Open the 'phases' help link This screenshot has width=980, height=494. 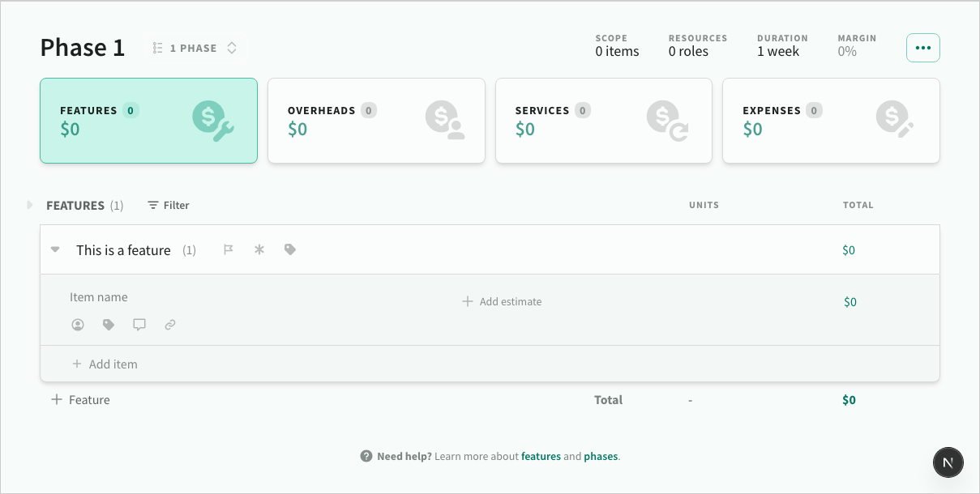pyautogui.click(x=601, y=457)
